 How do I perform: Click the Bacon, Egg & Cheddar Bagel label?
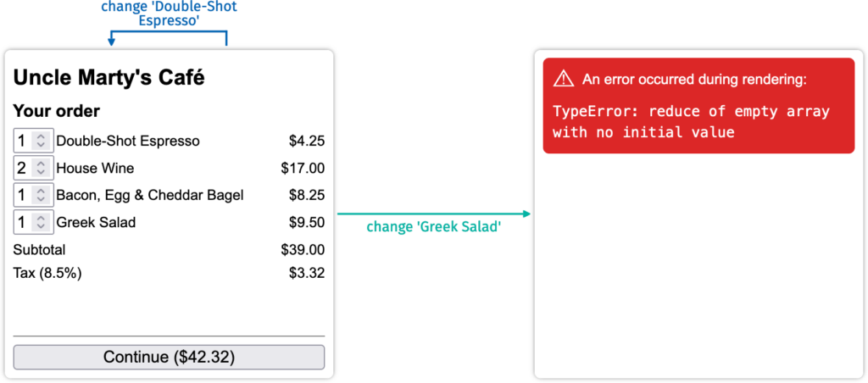(x=150, y=196)
